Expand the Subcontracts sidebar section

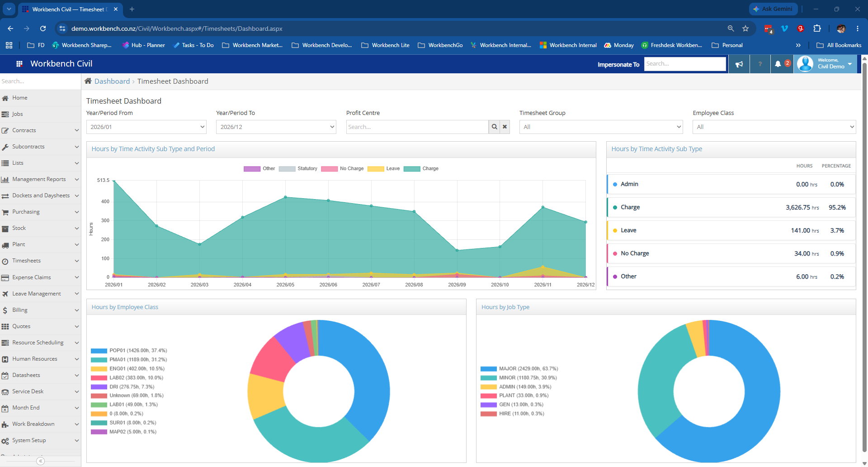[41, 147]
